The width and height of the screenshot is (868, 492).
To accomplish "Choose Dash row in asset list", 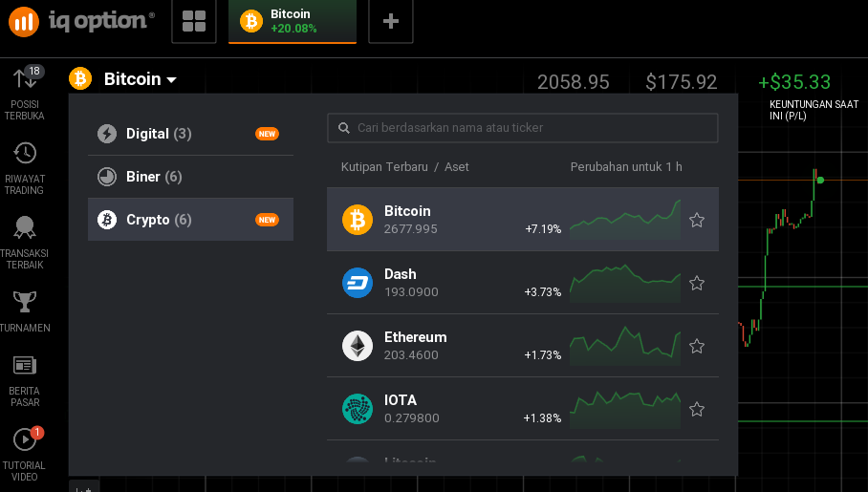I will [523, 283].
